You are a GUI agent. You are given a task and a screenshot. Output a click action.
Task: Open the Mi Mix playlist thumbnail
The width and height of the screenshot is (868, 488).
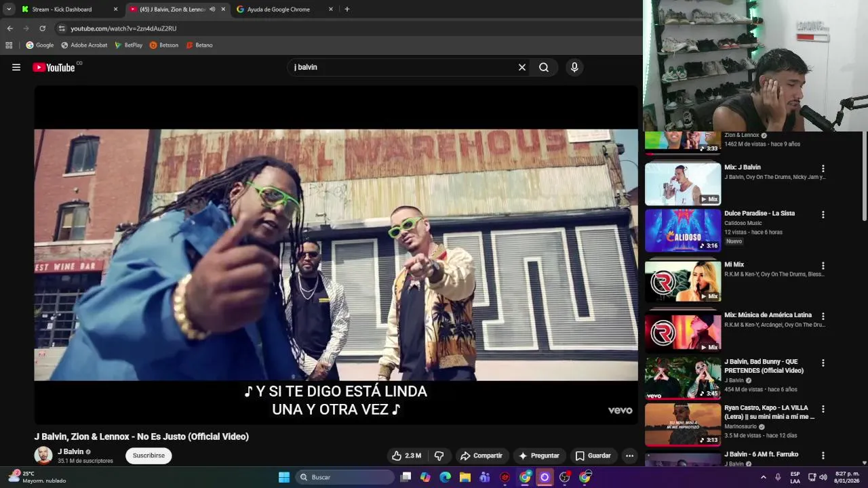tap(683, 281)
